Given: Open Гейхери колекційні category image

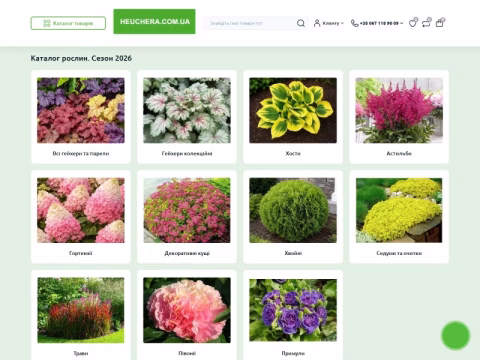Looking at the screenshot, I should (187, 110).
